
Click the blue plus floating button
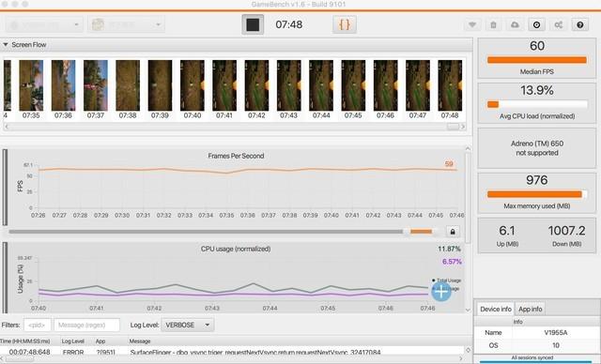pyautogui.click(x=441, y=292)
